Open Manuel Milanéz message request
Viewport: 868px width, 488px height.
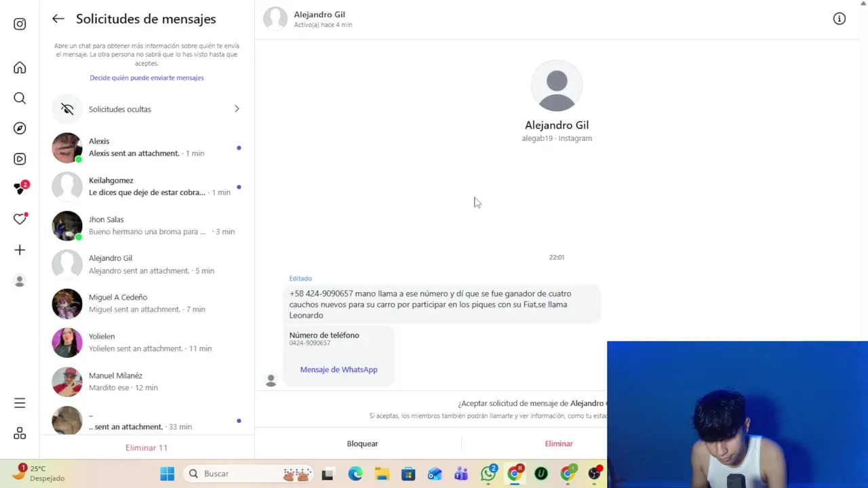146,382
